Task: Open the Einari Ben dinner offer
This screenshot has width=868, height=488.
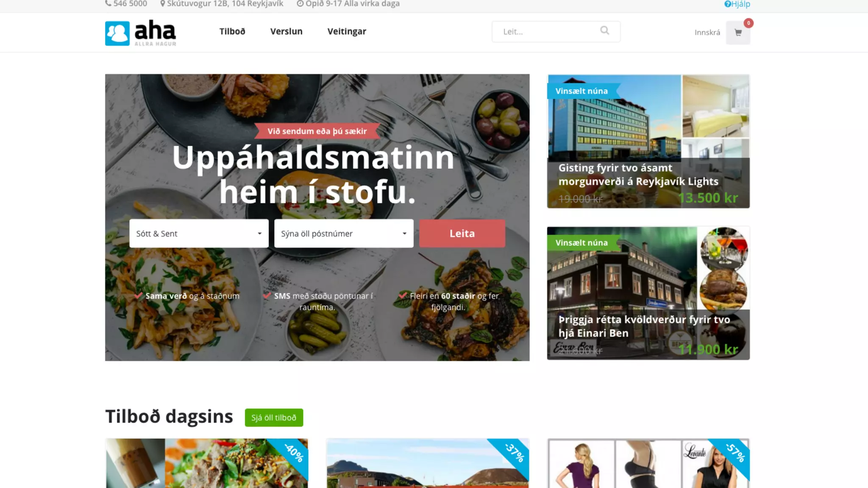Action: click(x=648, y=293)
